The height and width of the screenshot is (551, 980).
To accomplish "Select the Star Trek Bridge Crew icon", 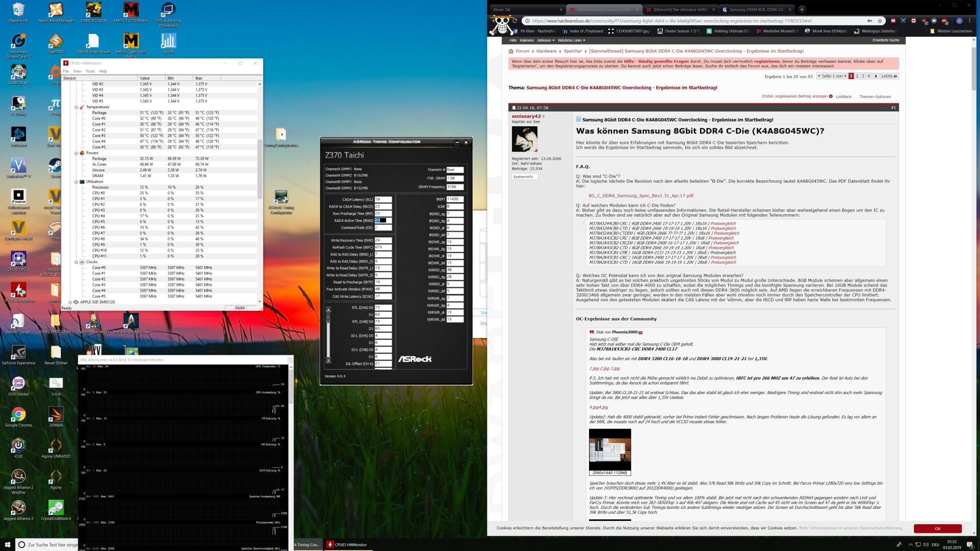I will click(131, 324).
